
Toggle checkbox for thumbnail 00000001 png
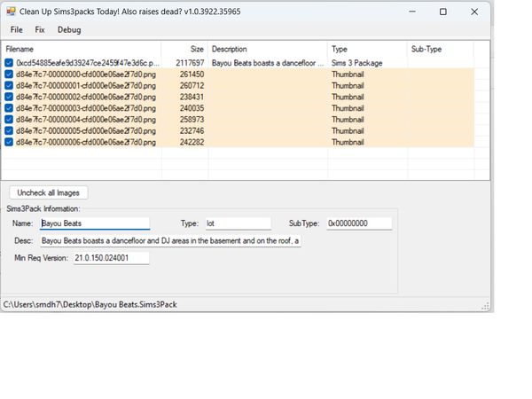click(x=9, y=85)
